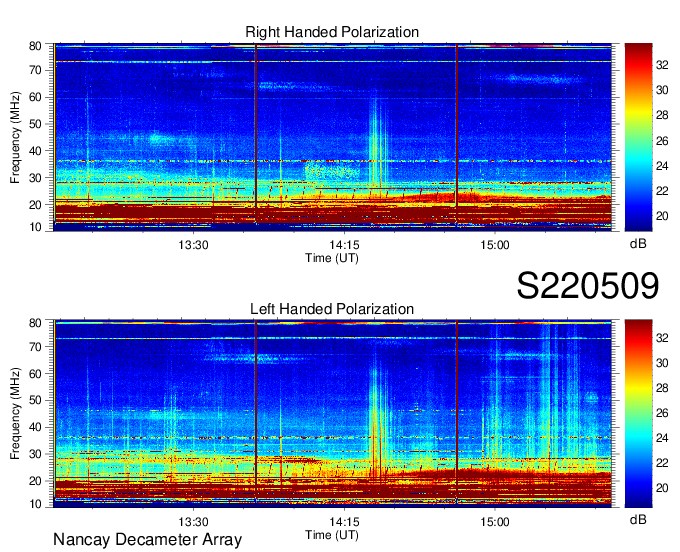Click the "Time (UT)" label under the Left Handed plot
680x552 pixels.
(x=332, y=535)
